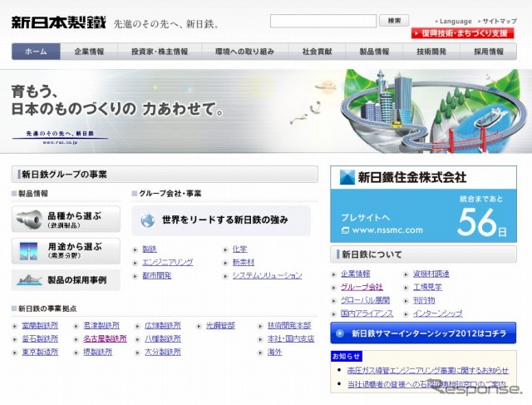Open the 採用情報 tab
This screenshot has width=532, height=405.
[489, 52]
